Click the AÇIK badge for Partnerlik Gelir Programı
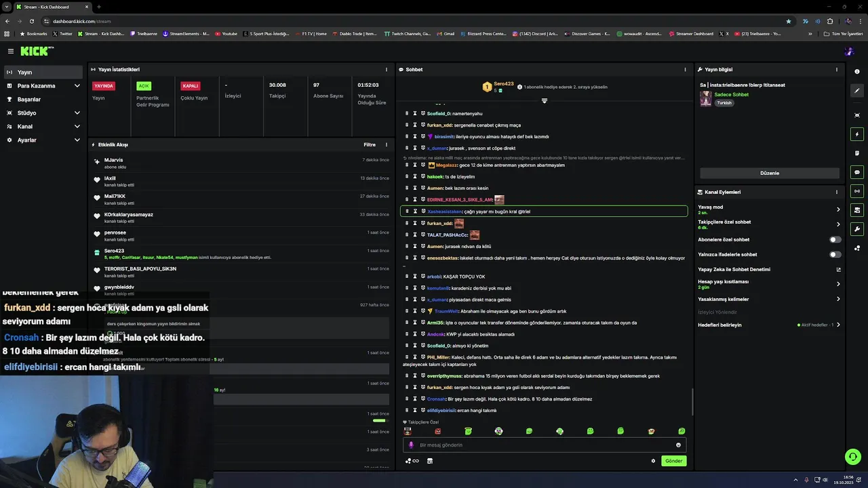 [144, 86]
